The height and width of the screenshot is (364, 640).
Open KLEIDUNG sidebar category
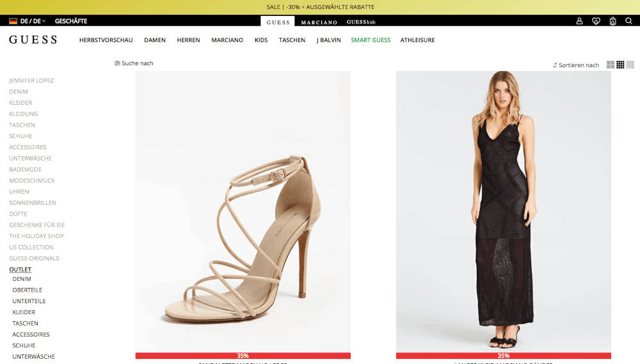click(x=23, y=114)
